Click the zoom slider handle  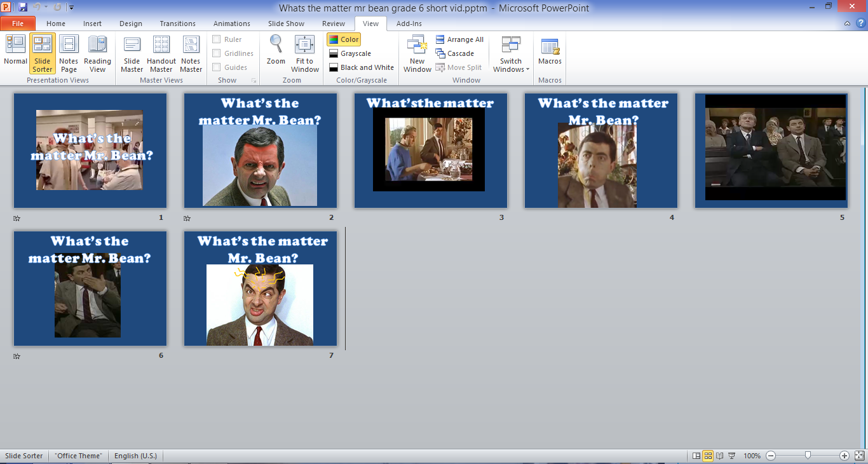[808, 455]
